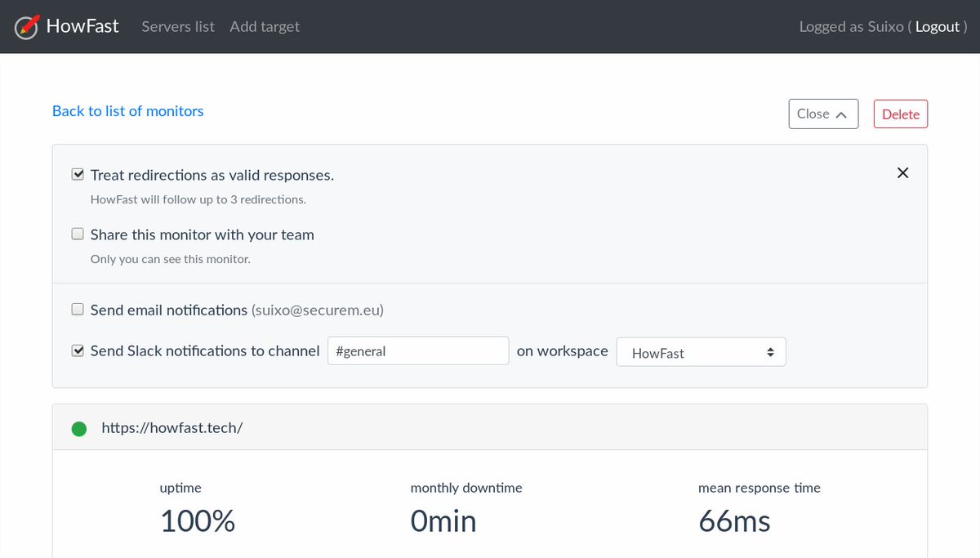Enable Share this monitor with your team
Viewport: 980px width, 558px height.
(x=78, y=234)
